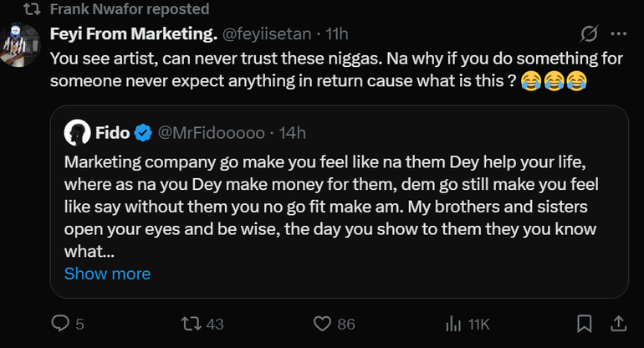644x348 pixels.
Task: Open view analytics showing 11K
Action: (x=454, y=323)
